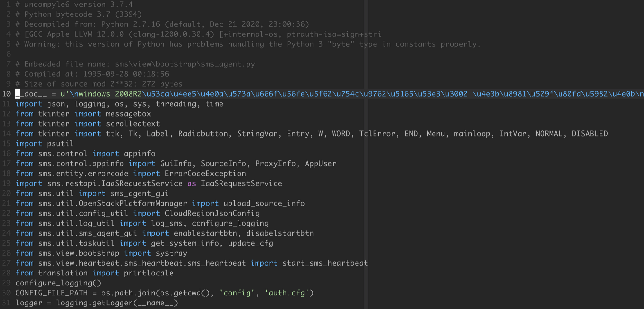This screenshot has height=309, width=644.
Task: Select the word 'messagebox' on line 12
Action: coord(128,114)
